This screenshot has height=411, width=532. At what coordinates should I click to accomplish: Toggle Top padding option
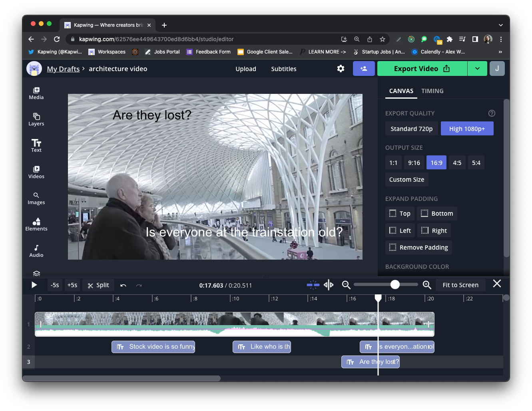click(400, 213)
